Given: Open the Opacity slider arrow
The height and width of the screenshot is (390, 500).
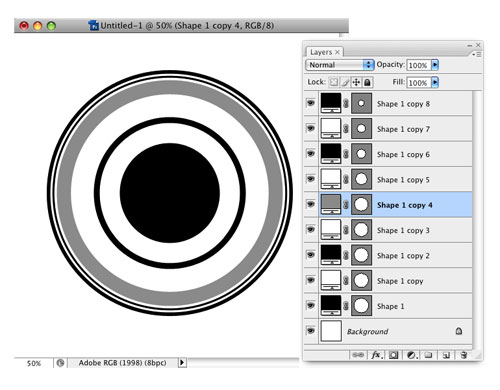Looking at the screenshot, I should (x=435, y=65).
